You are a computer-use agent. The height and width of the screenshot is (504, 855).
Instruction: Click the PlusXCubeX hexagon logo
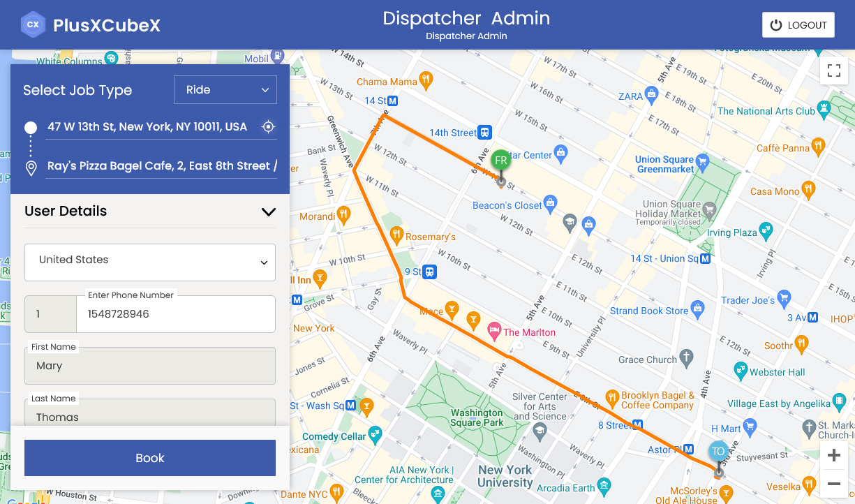tap(33, 25)
